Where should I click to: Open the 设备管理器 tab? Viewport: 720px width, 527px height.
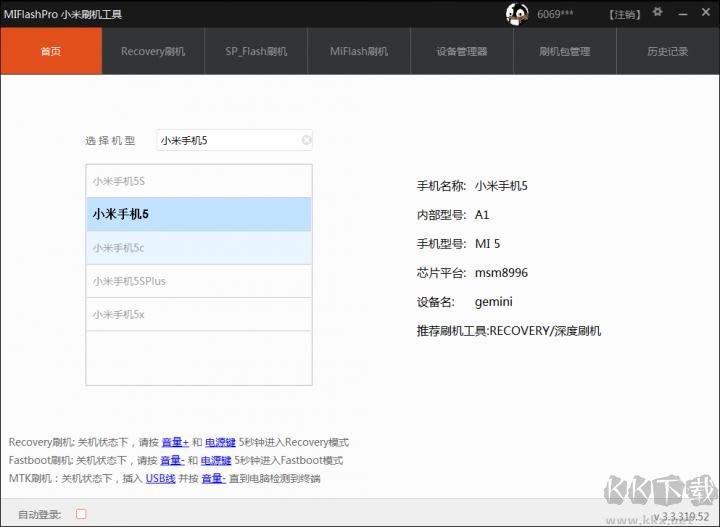pos(462,51)
